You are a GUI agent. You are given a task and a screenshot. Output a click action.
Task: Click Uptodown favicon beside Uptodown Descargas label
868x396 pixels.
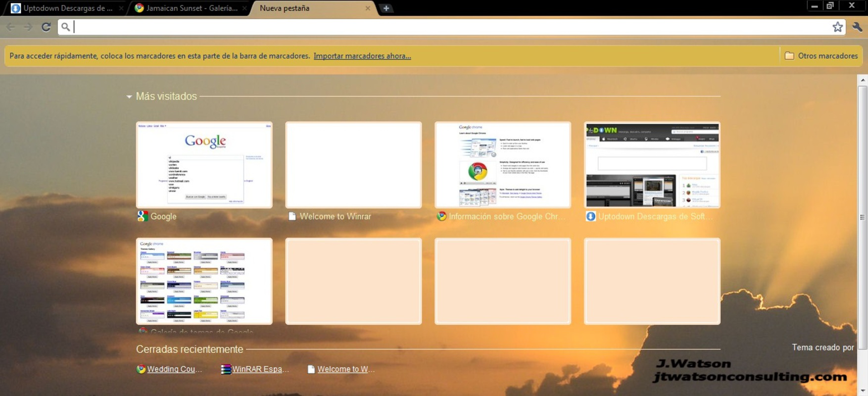(x=590, y=216)
